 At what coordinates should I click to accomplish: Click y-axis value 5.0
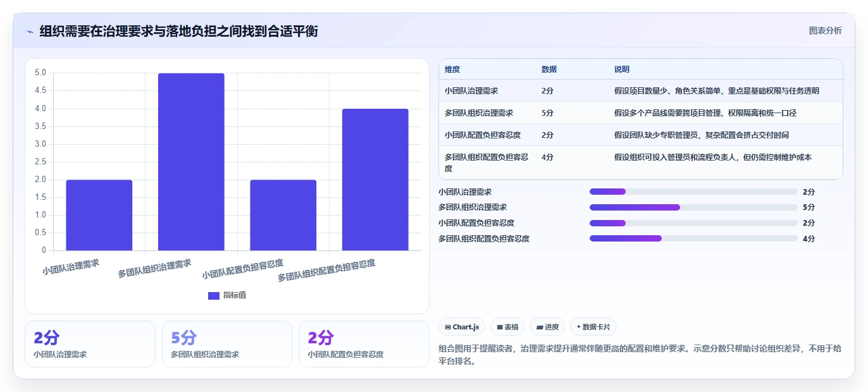pos(40,73)
